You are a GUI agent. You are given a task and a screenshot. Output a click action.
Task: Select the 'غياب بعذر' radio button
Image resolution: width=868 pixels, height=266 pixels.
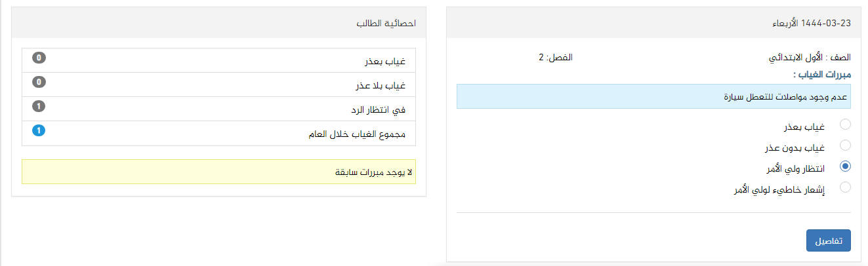click(845, 124)
